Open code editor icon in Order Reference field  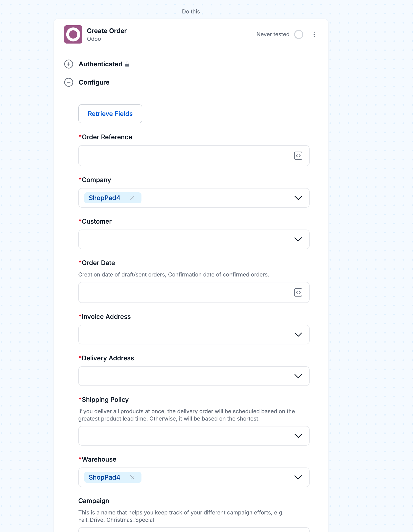click(298, 156)
